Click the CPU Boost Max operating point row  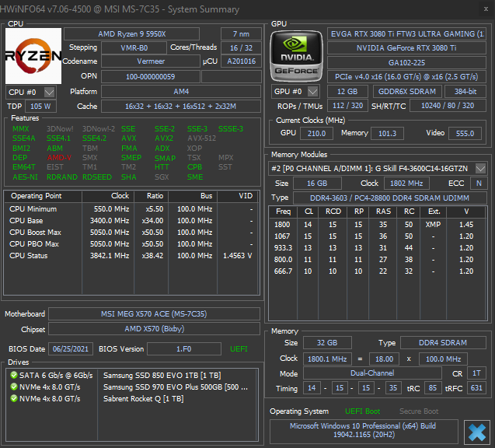click(x=131, y=233)
